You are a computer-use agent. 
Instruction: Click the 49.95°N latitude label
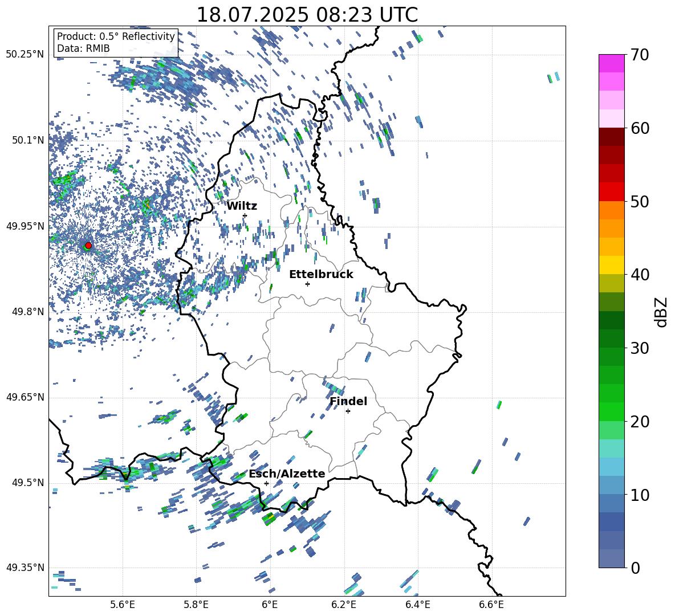[x=25, y=226]
